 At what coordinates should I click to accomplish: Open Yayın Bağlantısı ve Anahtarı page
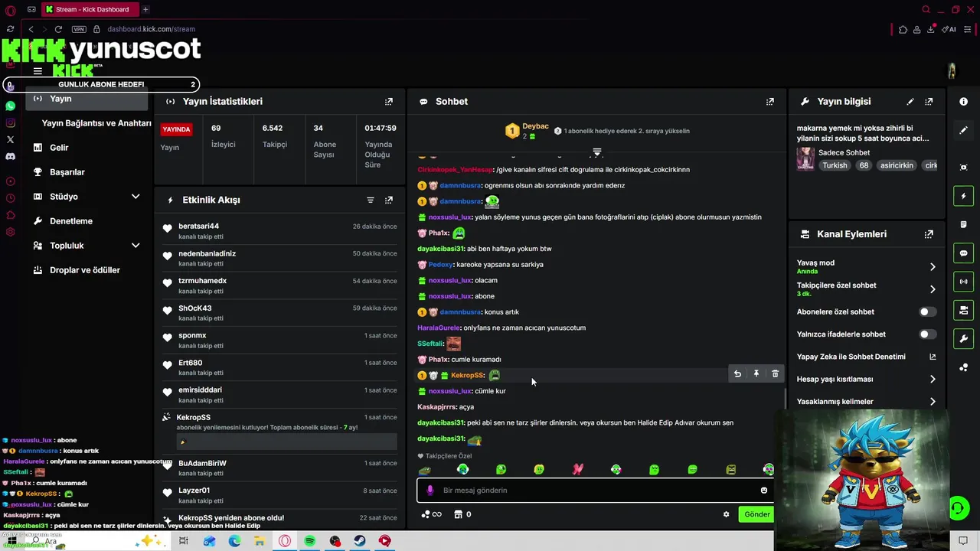(96, 123)
